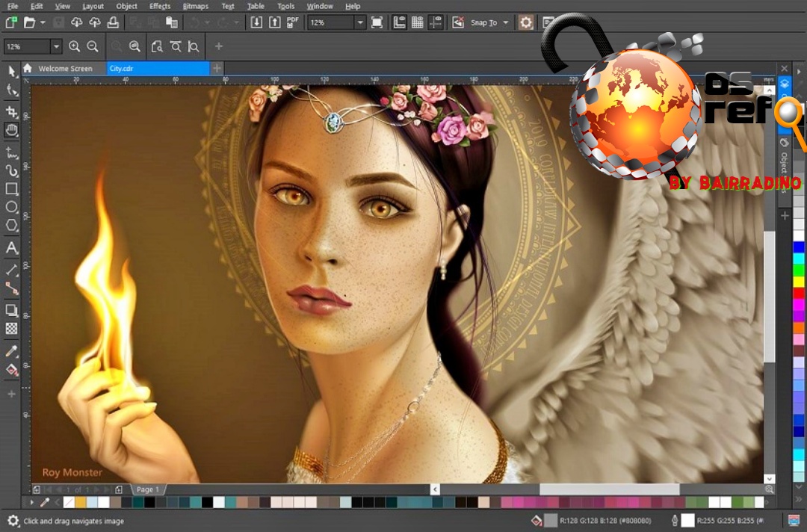Select the Color Eyedropper tool
This screenshot has height=532, width=807.
[11, 351]
